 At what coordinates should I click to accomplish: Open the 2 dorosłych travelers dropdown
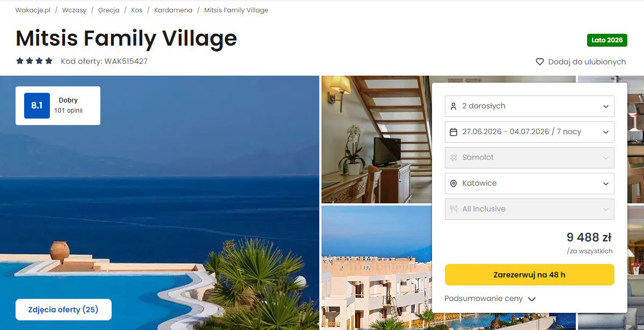pyautogui.click(x=530, y=106)
